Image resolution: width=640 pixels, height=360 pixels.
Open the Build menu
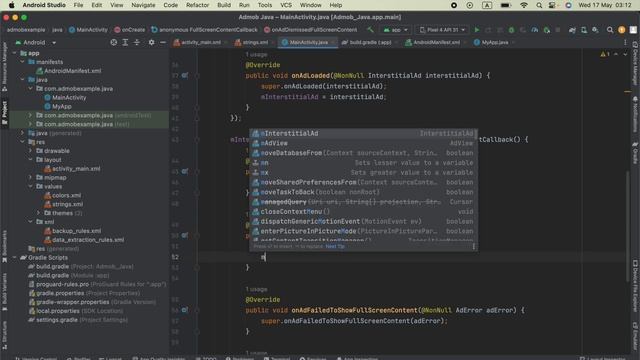224,5
